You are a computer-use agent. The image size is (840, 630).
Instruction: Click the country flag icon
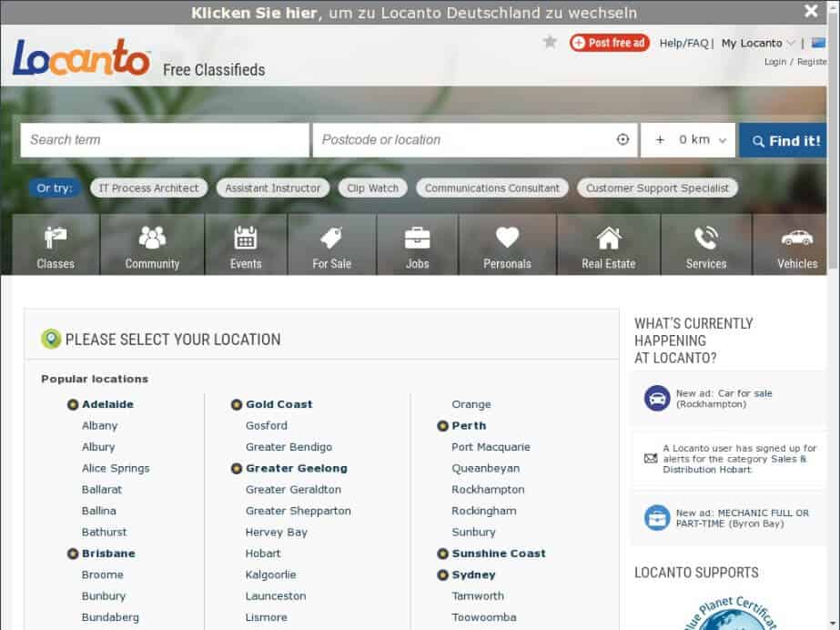(x=818, y=43)
